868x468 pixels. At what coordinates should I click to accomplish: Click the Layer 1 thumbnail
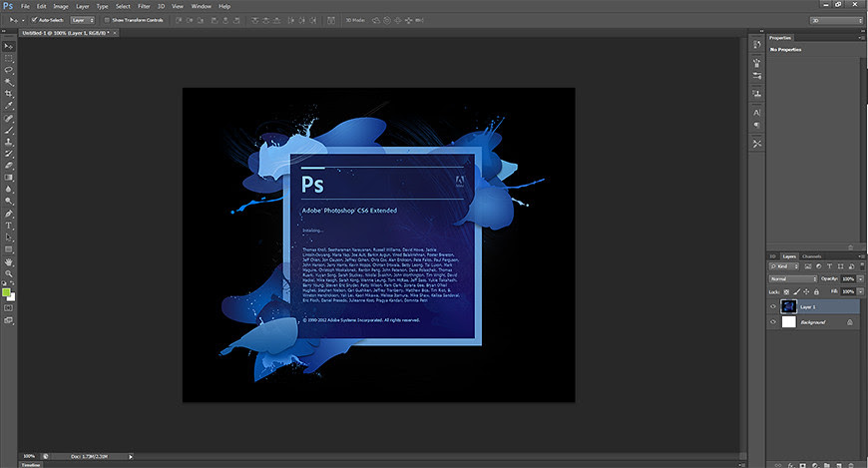(x=788, y=306)
